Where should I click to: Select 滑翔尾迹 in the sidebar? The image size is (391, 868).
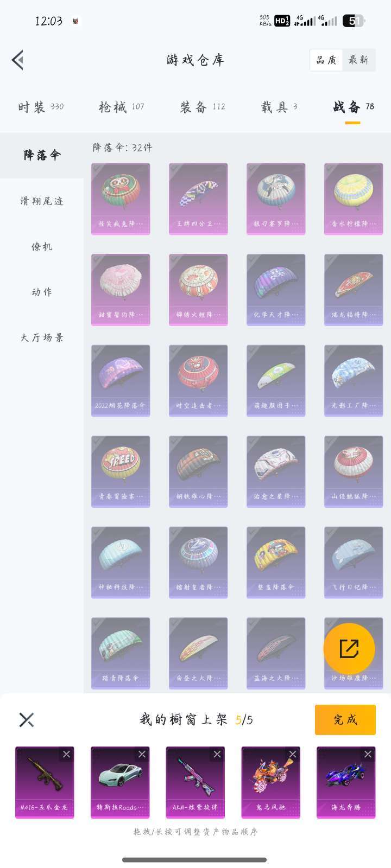pyautogui.click(x=42, y=201)
